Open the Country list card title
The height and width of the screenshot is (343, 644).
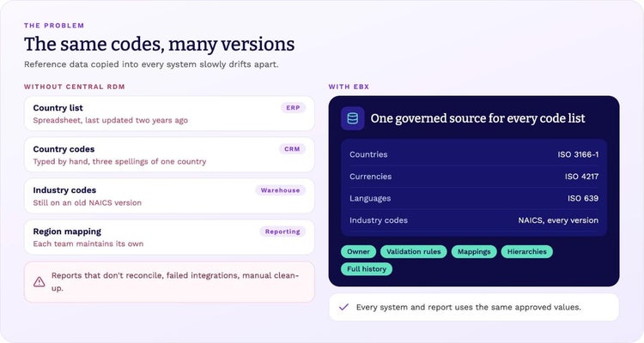pos(58,108)
